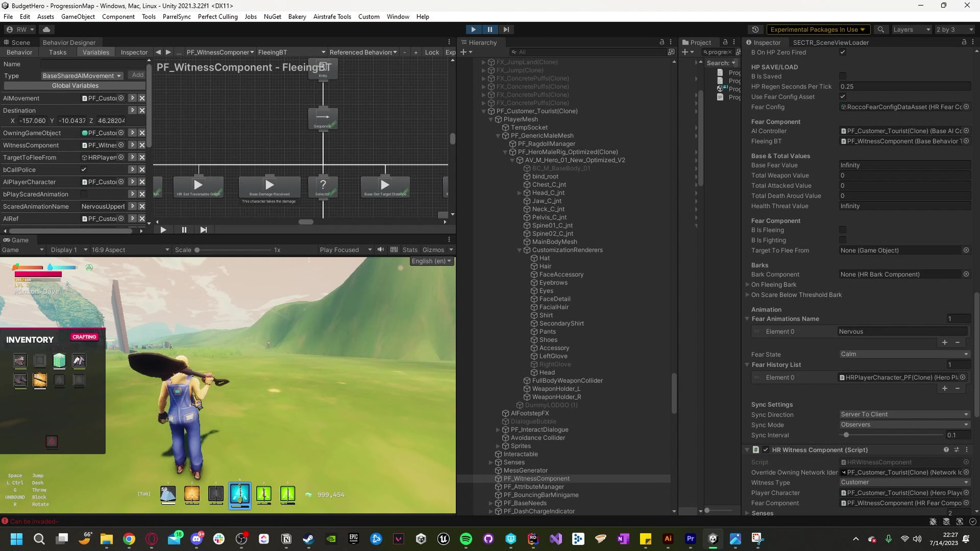
Task: Click the Pause button in top toolbar
Action: point(489,30)
